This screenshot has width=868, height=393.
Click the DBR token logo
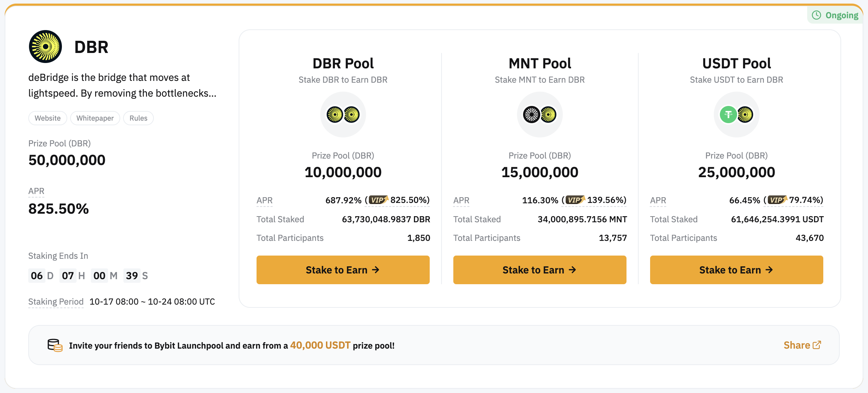(45, 47)
